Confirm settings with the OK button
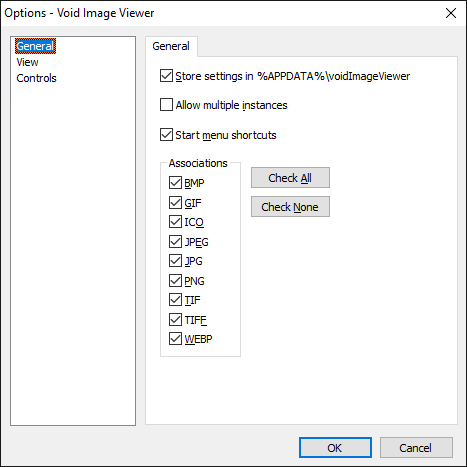The image size is (467, 467). (x=335, y=448)
